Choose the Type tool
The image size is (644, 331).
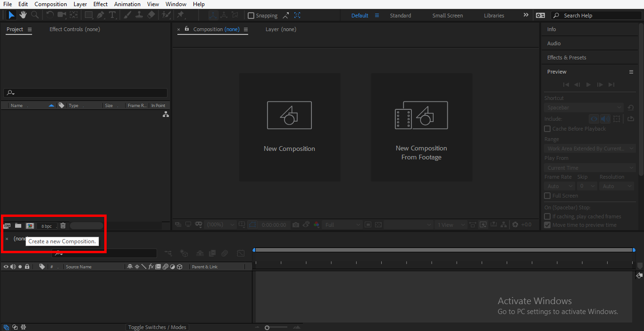(112, 15)
